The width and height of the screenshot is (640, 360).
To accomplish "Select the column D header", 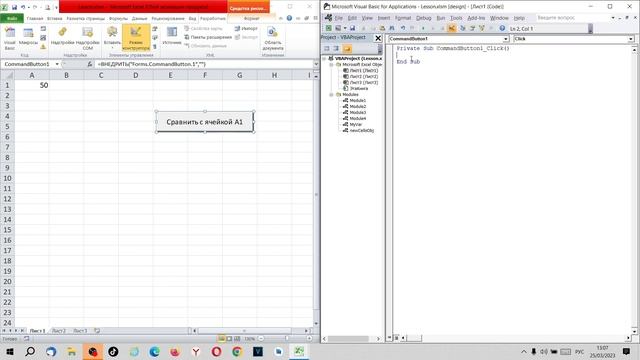I will [136, 75].
